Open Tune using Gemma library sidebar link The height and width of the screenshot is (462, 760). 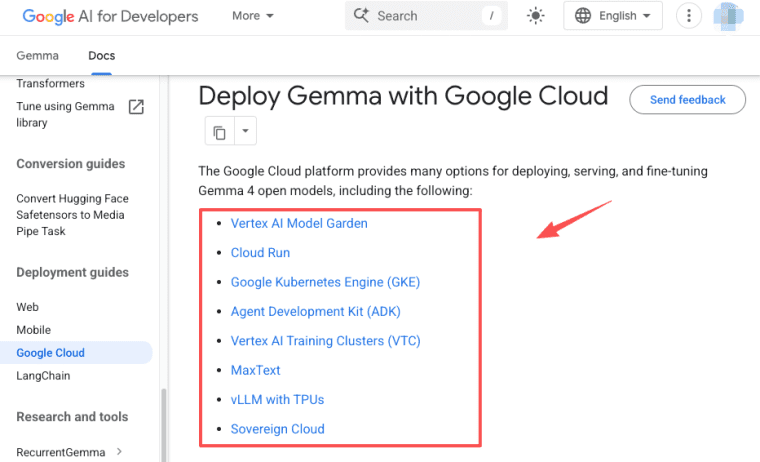[x=65, y=114]
